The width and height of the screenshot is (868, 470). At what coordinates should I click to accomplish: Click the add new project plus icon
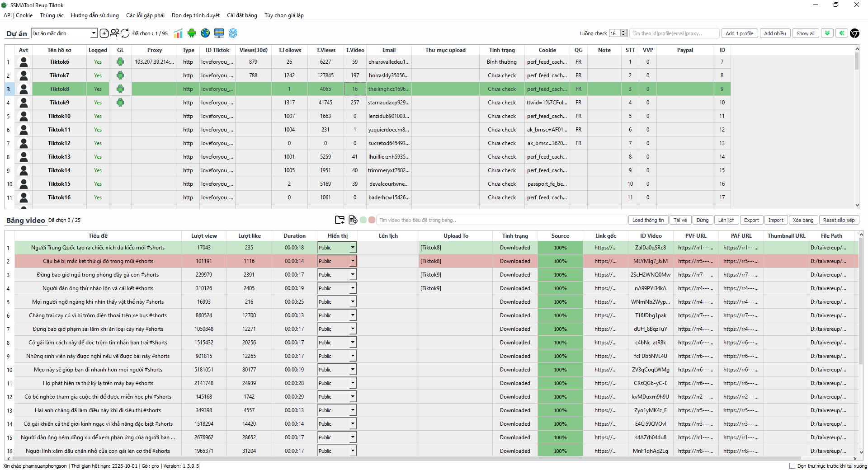(104, 33)
